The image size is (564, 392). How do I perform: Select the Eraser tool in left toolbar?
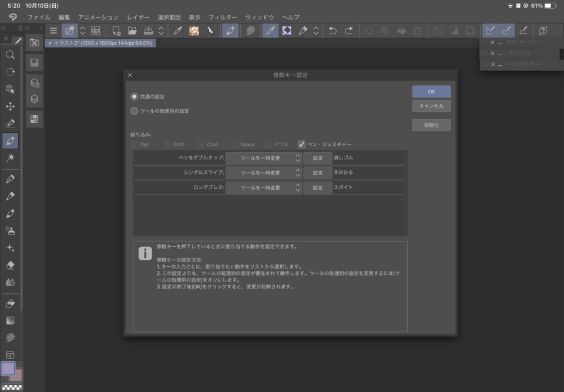(10, 265)
